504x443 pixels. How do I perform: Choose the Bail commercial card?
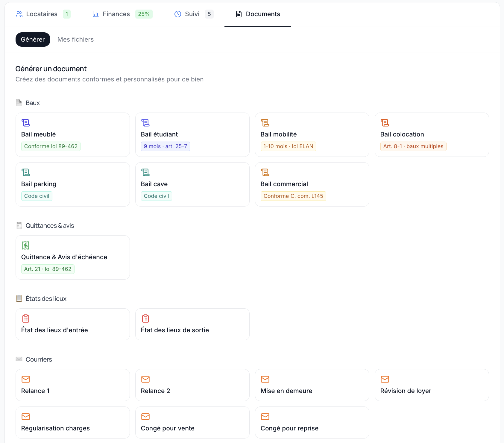tap(312, 184)
